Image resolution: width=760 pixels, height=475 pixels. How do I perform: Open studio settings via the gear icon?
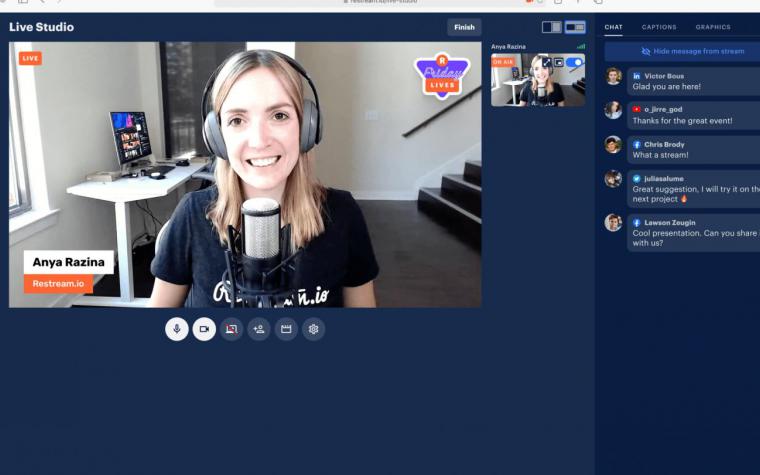coord(314,329)
